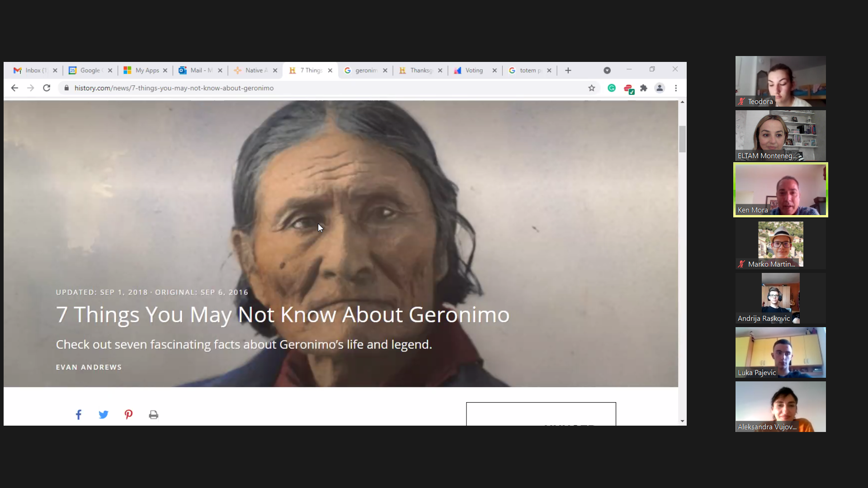Screen dimensions: 868x488
Task: Select Ken Mora's video thumbnail
Action: [781, 190]
